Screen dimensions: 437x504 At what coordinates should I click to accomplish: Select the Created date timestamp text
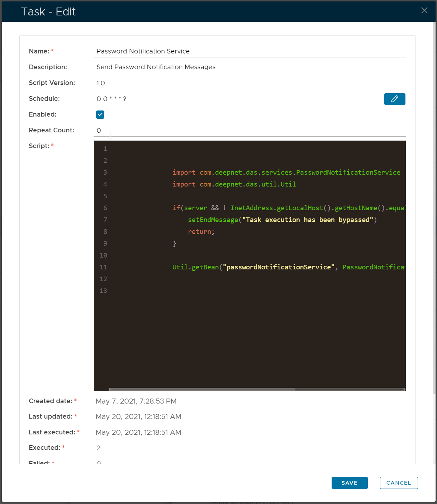[x=136, y=401]
